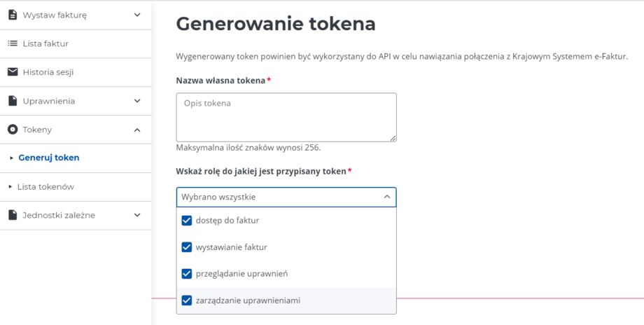Click the Jednostki zależne document icon

click(x=13, y=215)
